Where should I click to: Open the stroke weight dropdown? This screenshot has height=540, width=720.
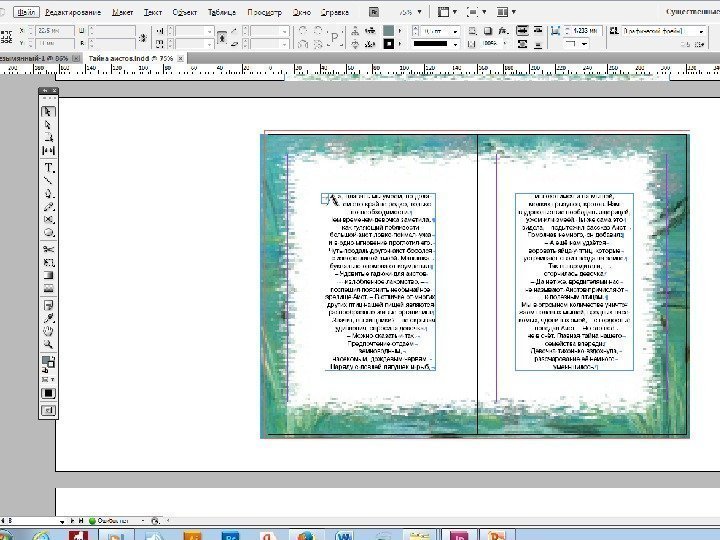point(456,31)
